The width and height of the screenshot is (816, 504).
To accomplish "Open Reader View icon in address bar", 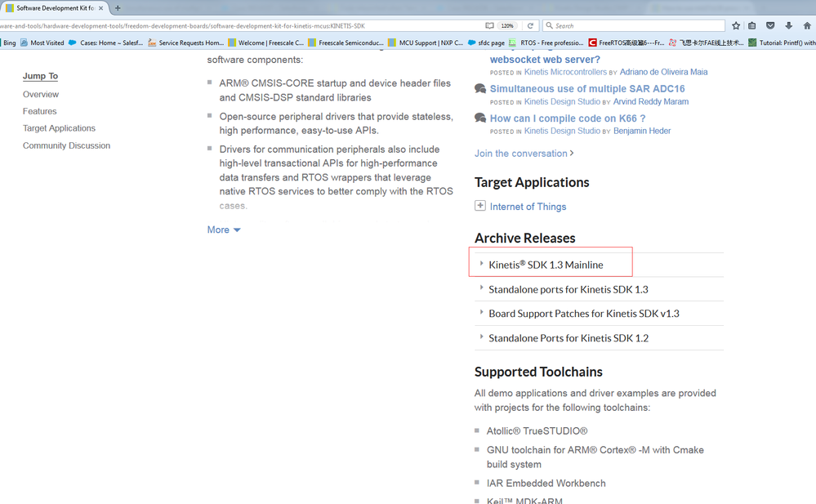I will pyautogui.click(x=489, y=25).
